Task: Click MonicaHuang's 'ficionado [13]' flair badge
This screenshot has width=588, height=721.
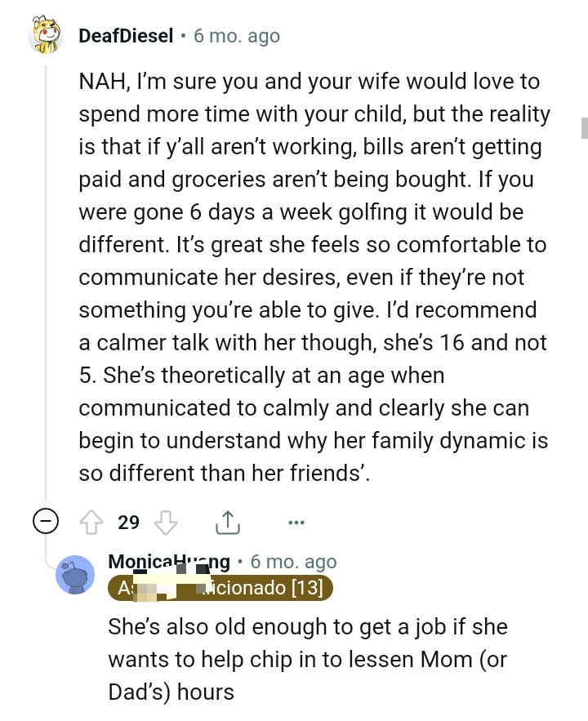Action: (219, 587)
